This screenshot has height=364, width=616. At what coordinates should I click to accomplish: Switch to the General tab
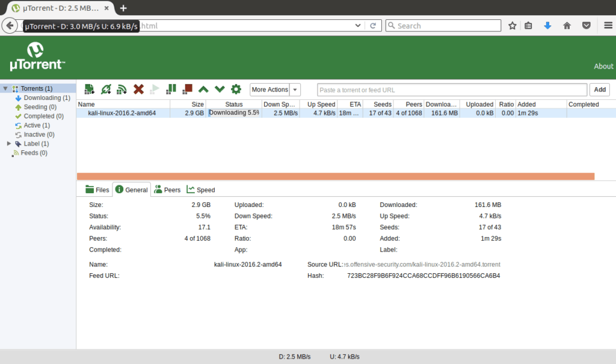(132, 190)
